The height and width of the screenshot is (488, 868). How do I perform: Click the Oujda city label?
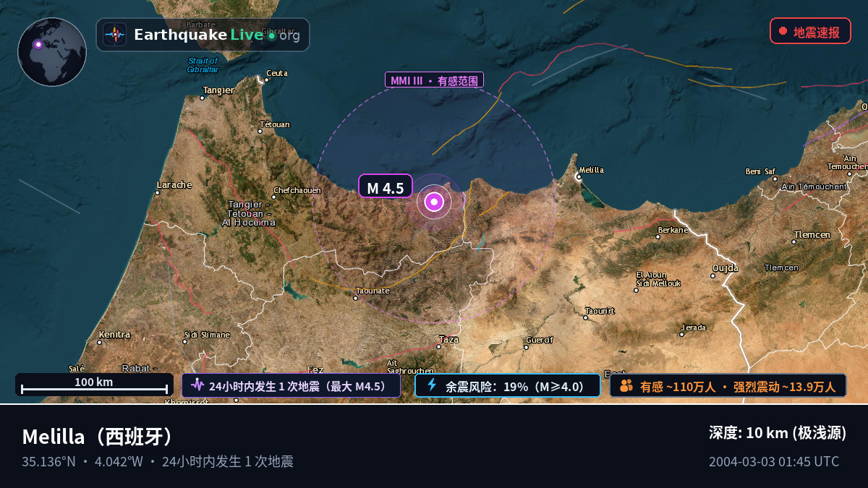coord(725,268)
